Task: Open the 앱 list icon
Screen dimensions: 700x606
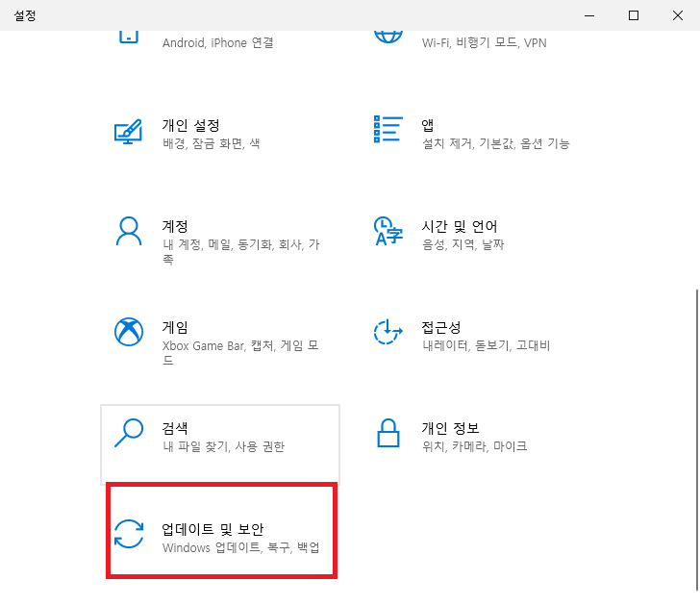Action: pyautogui.click(x=387, y=129)
